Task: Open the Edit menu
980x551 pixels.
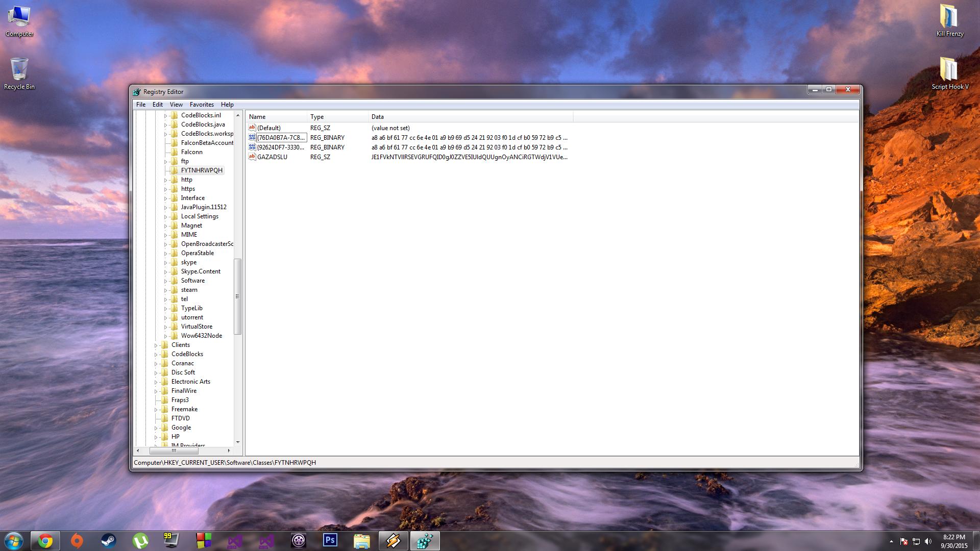Action: pos(158,105)
